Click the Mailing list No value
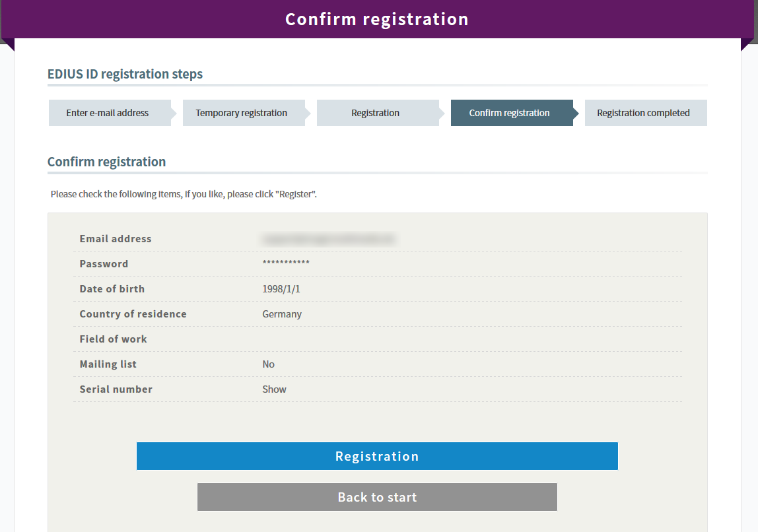The image size is (758, 532). tap(268, 364)
